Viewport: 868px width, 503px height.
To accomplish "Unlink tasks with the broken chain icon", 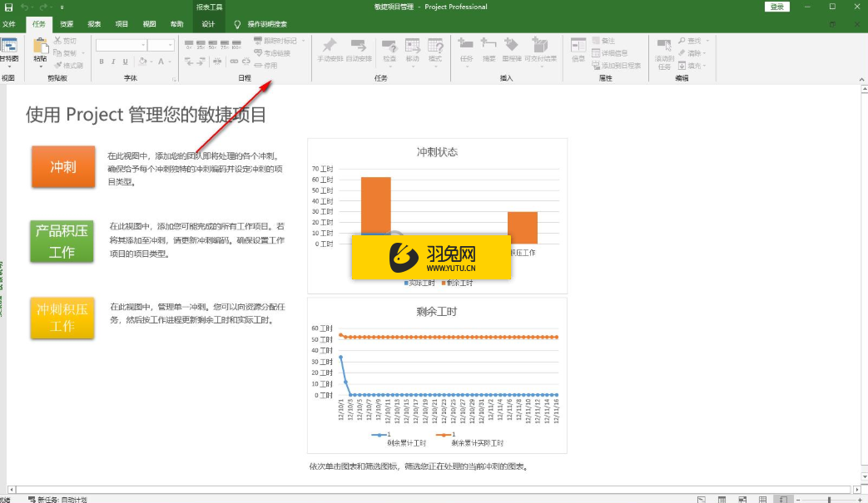I will click(246, 62).
